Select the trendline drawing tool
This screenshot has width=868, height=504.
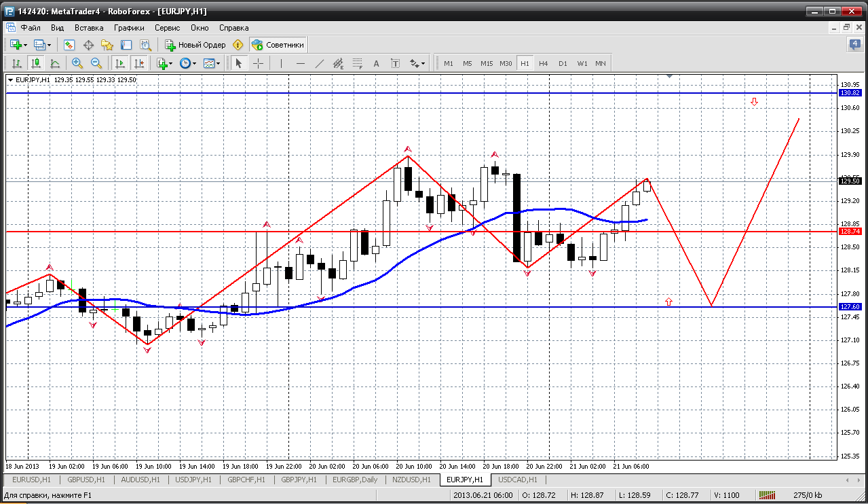pos(320,63)
